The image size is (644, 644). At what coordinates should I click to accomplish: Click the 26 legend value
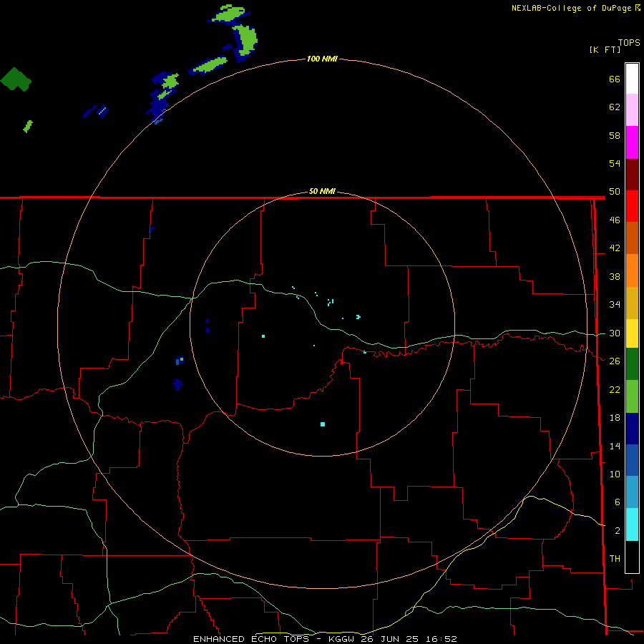[615, 361]
